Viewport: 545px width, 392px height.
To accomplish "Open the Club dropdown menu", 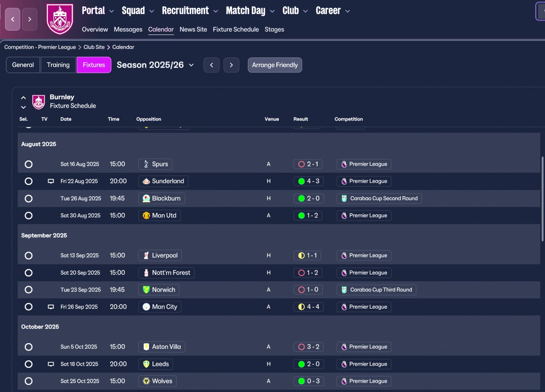I will pos(295,11).
